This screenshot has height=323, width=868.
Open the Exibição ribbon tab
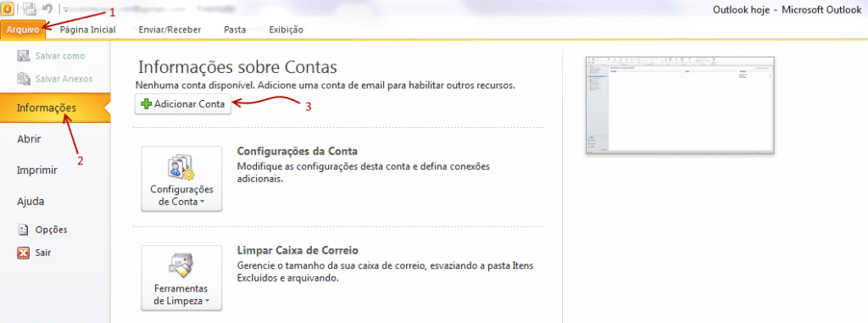287,30
